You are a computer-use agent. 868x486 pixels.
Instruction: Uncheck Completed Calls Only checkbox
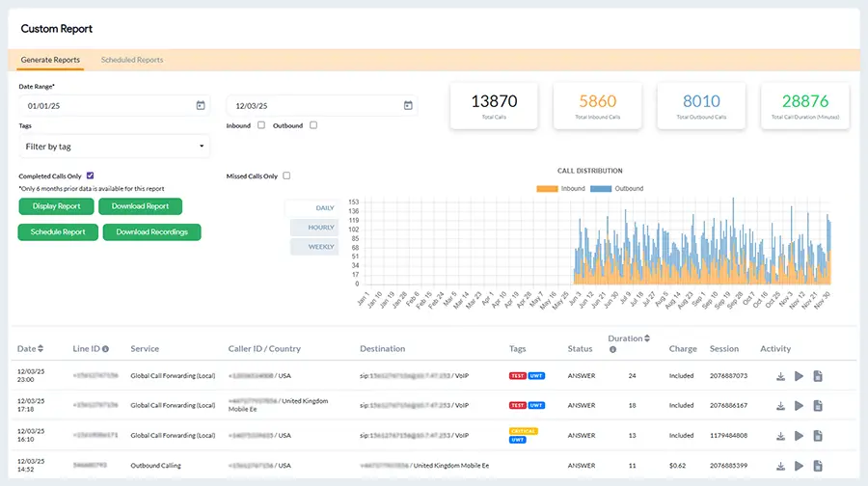(x=90, y=175)
